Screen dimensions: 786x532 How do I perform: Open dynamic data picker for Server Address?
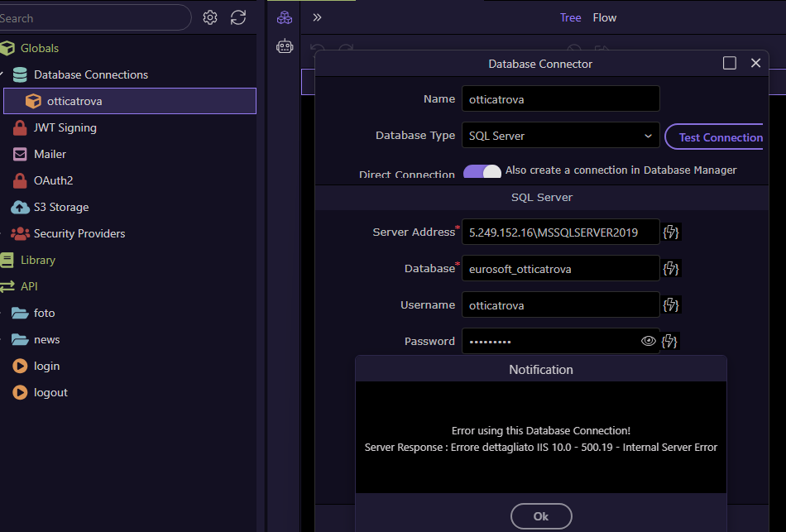(x=671, y=232)
